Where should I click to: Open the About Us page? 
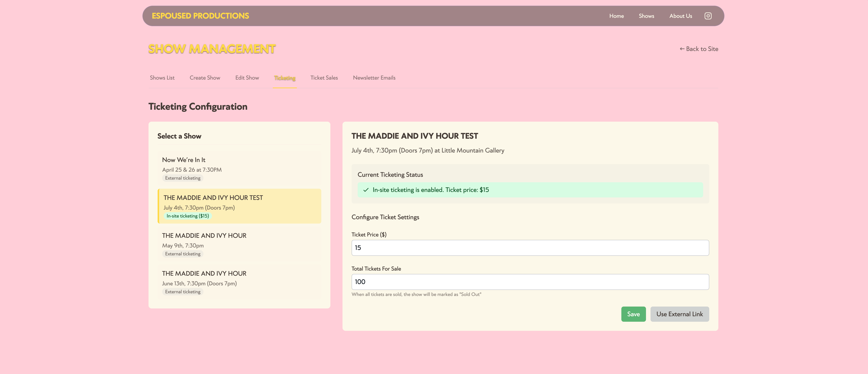pyautogui.click(x=680, y=16)
